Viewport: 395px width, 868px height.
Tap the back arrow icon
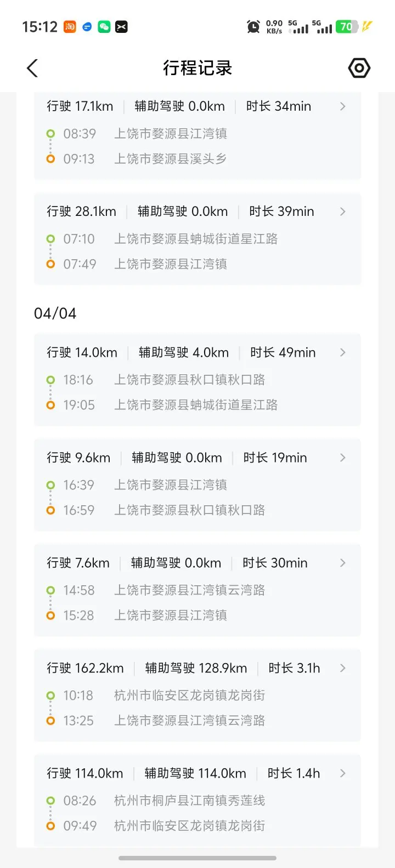32,68
